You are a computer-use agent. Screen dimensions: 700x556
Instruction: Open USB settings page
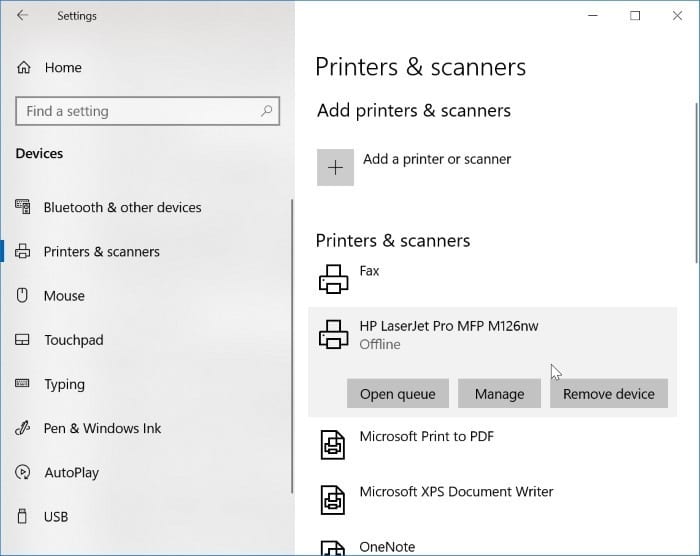(56, 517)
